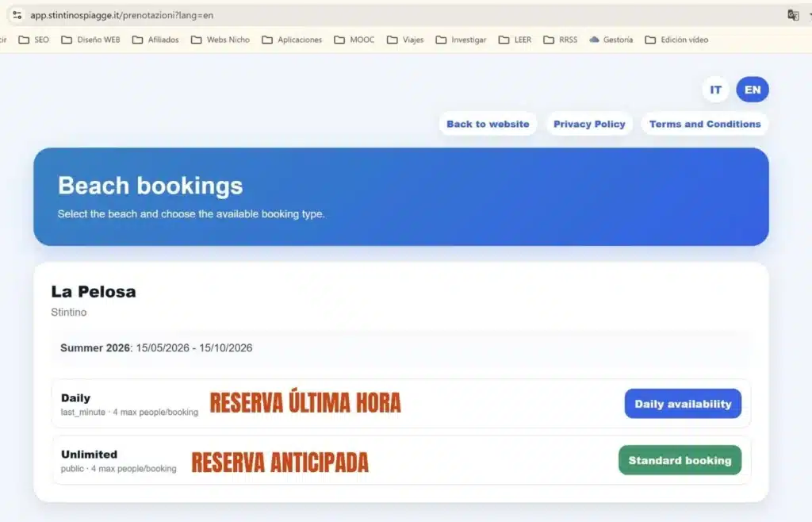This screenshot has height=522, width=812.
Task: Click the Select the beach subtitle text
Action: [x=191, y=214]
